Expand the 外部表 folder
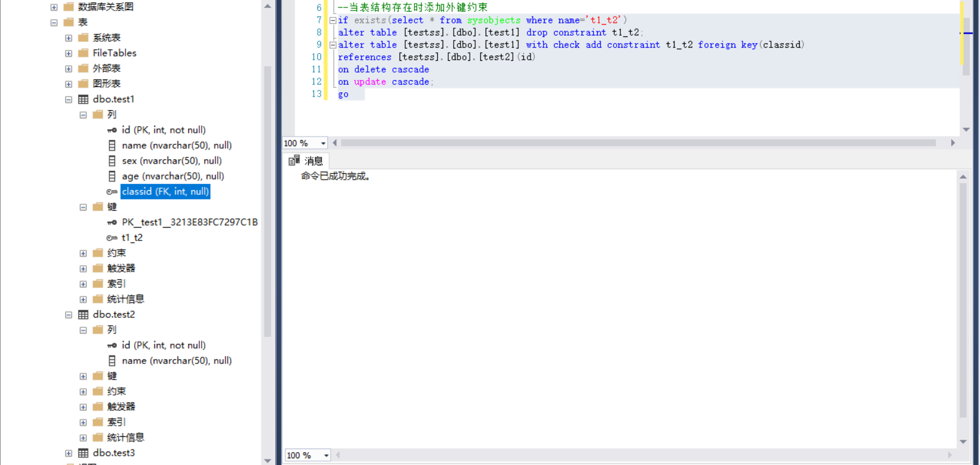Viewport: 980px width, 465px height. tap(69, 69)
